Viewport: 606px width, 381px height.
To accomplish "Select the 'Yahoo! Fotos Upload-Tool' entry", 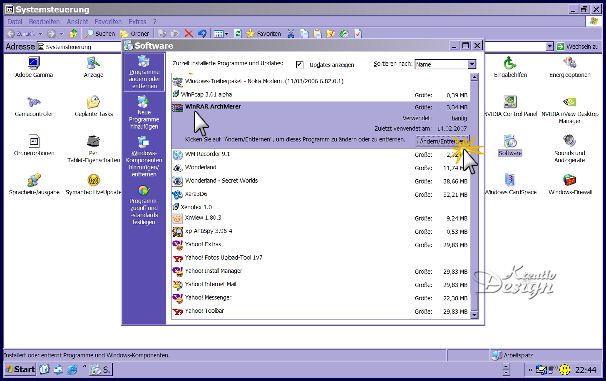I will pos(321,258).
